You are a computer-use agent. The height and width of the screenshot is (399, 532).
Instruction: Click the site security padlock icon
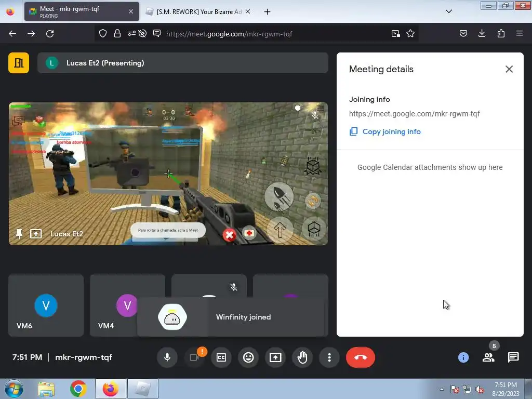(x=117, y=33)
